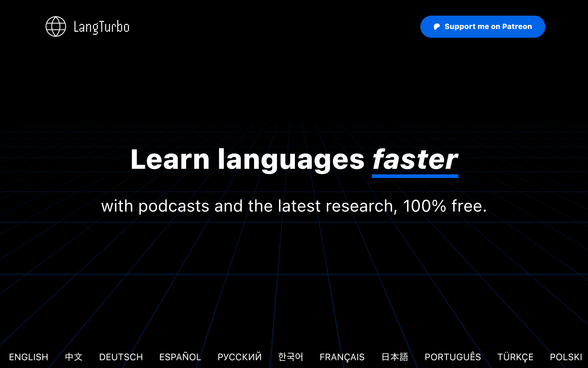Click the LangTurbo wordmark text
The height and width of the screenshot is (368, 588).
pyautogui.click(x=102, y=27)
